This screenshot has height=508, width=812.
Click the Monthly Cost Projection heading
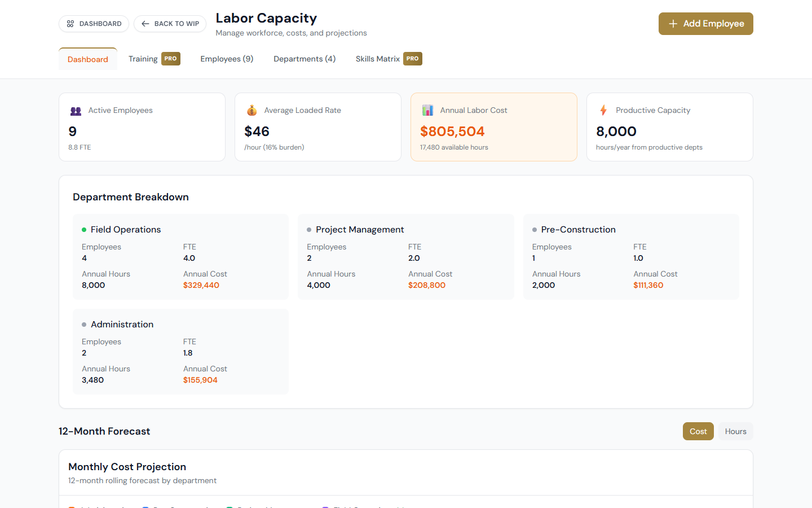127,467
